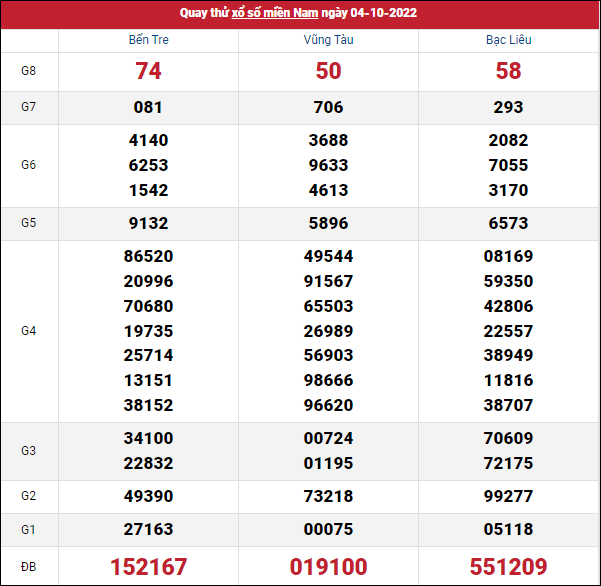
Task: Select Vũng Tàu G7 number 706
Action: [328, 107]
